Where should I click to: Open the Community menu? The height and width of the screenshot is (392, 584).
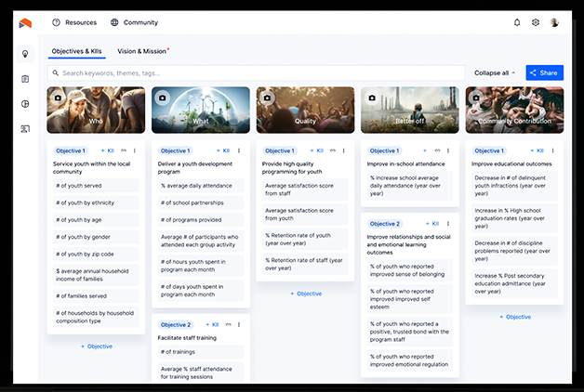[134, 22]
